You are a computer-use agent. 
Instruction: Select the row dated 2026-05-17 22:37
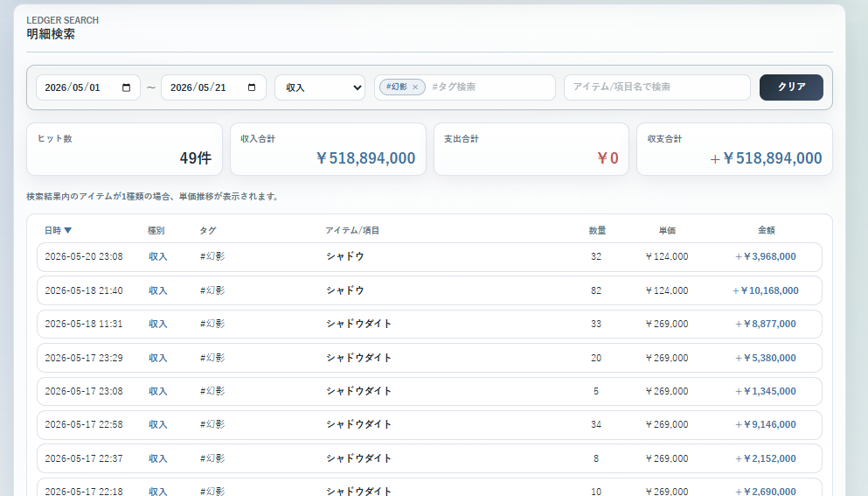click(429, 458)
